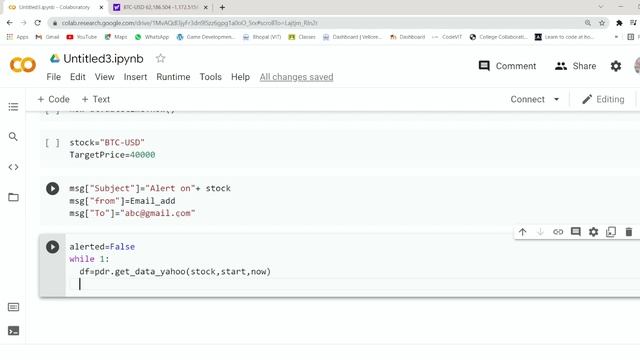Open the Maps bookmark
The width and height of the screenshot is (640, 360).
point(116,37)
